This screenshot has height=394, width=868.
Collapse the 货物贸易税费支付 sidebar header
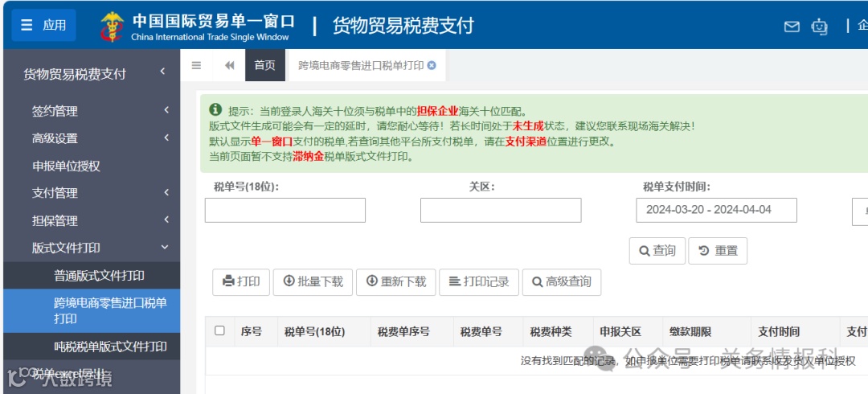(92, 74)
